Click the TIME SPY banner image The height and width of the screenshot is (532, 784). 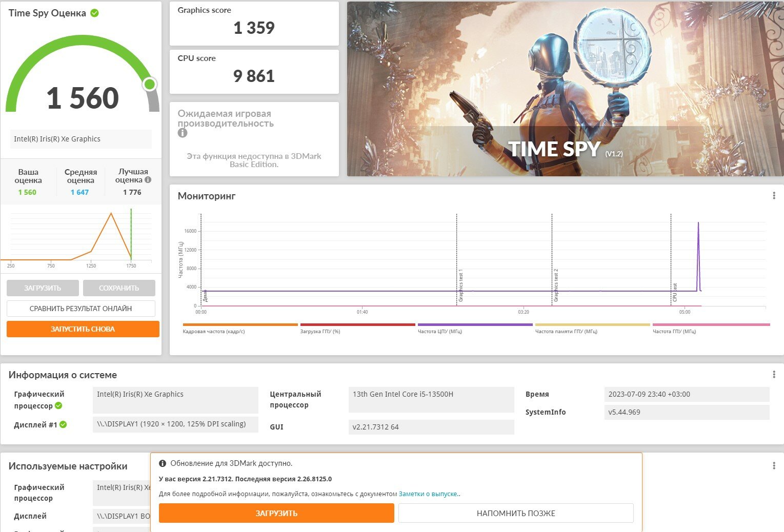pyautogui.click(x=565, y=89)
